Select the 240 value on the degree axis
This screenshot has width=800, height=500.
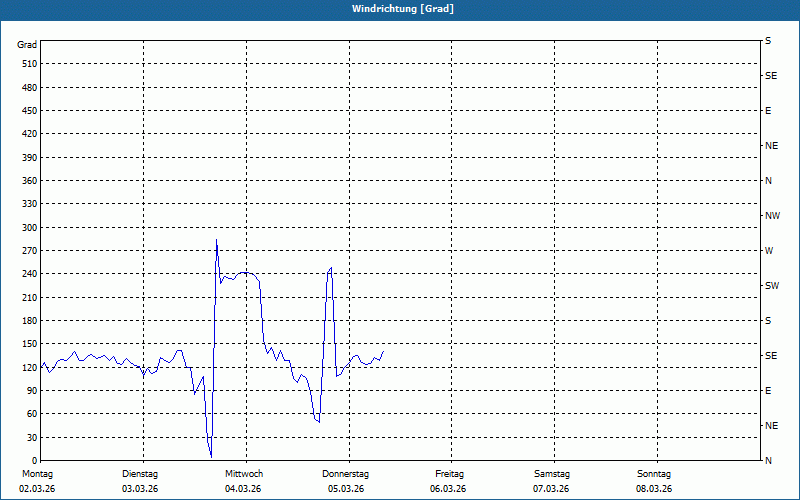pyautogui.click(x=30, y=274)
